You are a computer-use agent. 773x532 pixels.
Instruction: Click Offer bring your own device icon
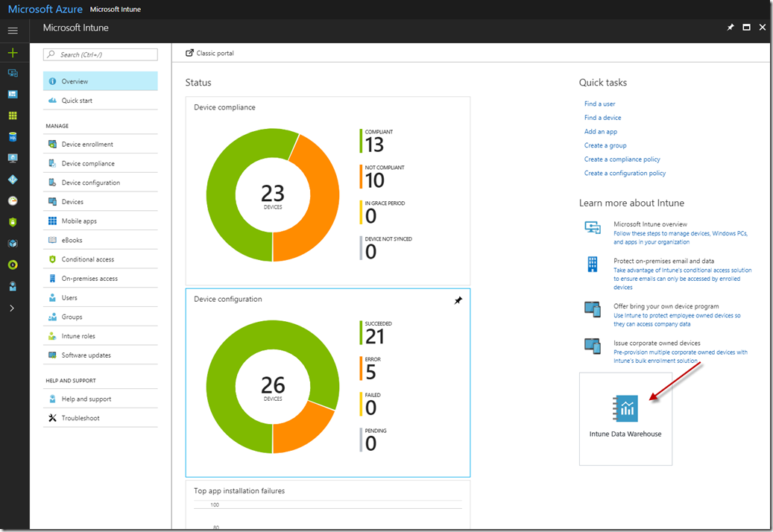pos(593,310)
